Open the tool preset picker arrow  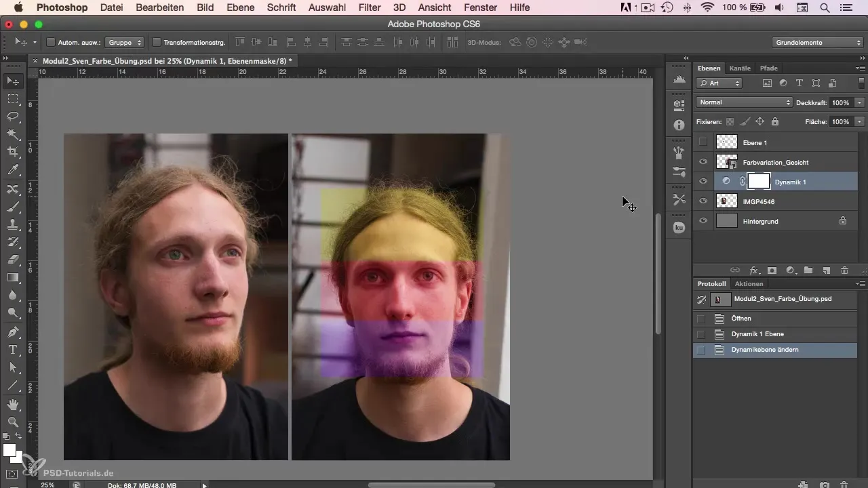(x=35, y=42)
